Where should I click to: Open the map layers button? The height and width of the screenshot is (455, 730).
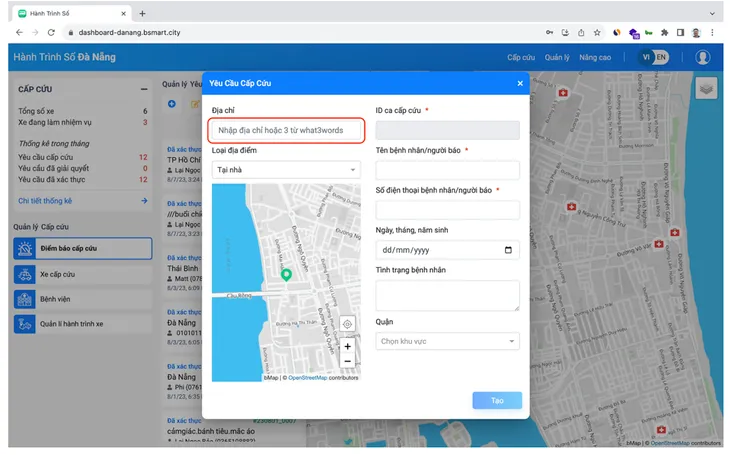(706, 88)
